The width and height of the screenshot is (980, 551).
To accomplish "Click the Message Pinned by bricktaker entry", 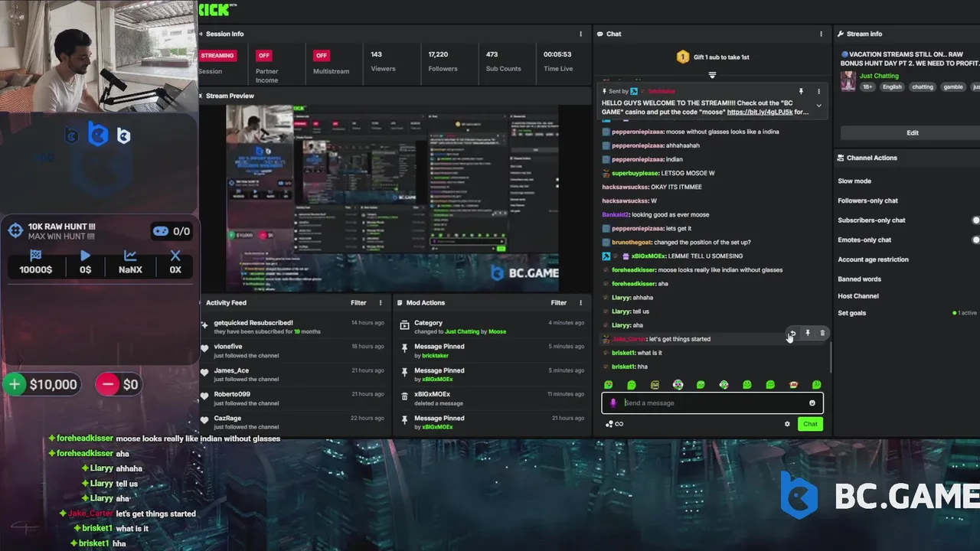I will pos(493,350).
